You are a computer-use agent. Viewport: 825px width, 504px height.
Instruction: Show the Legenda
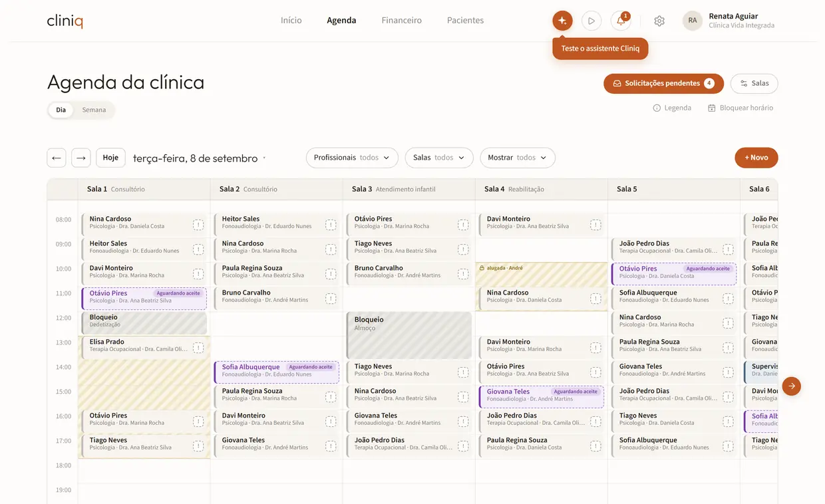(672, 108)
